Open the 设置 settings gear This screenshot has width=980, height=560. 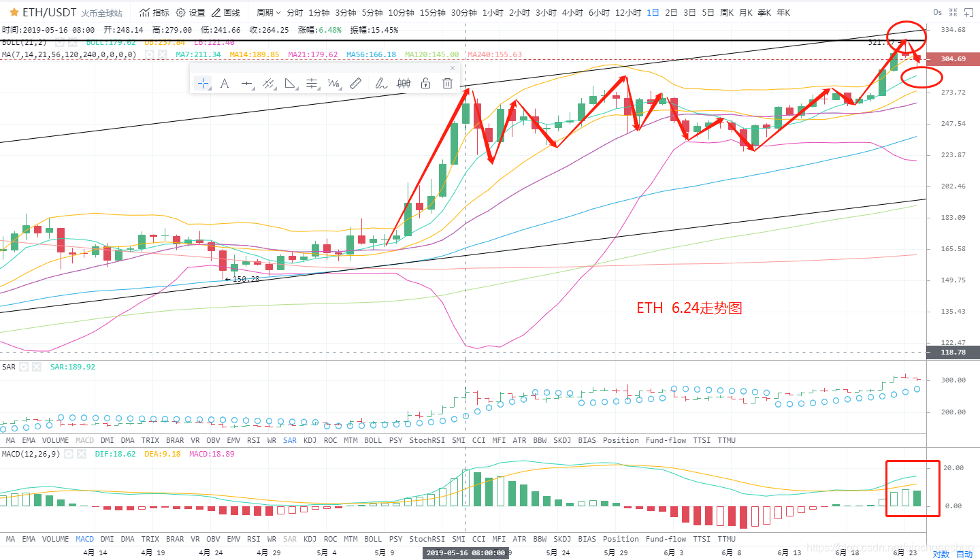point(191,12)
